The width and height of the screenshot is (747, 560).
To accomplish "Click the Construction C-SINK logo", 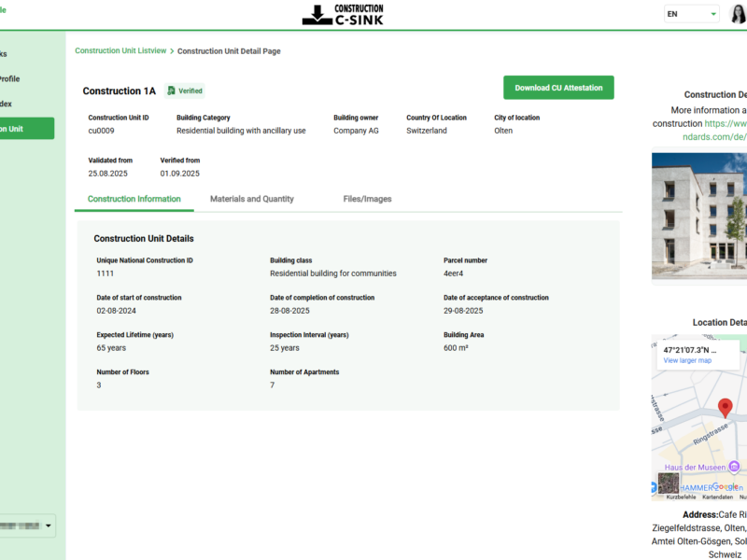I will click(343, 15).
